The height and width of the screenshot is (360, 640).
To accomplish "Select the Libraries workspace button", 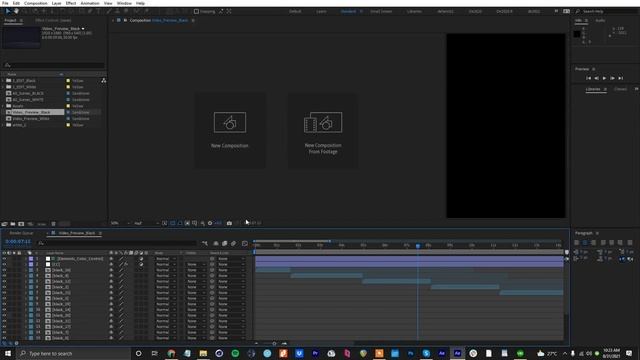I will pyautogui.click(x=414, y=11).
